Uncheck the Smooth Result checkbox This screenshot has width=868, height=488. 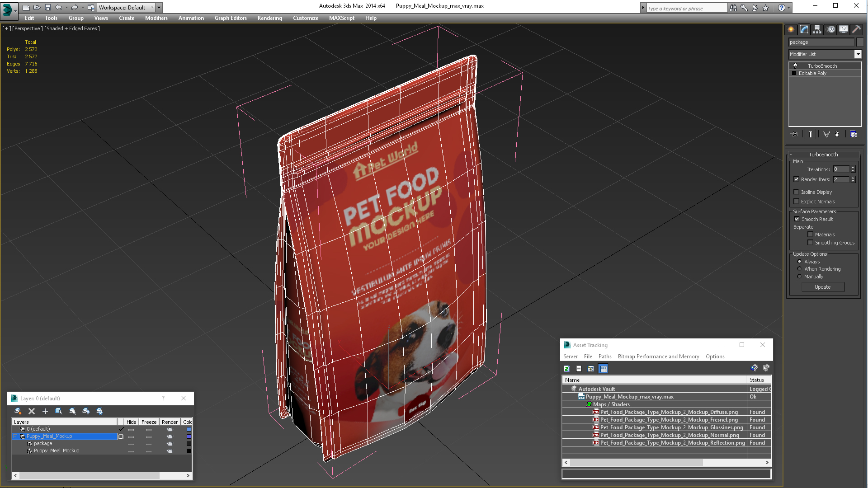797,219
